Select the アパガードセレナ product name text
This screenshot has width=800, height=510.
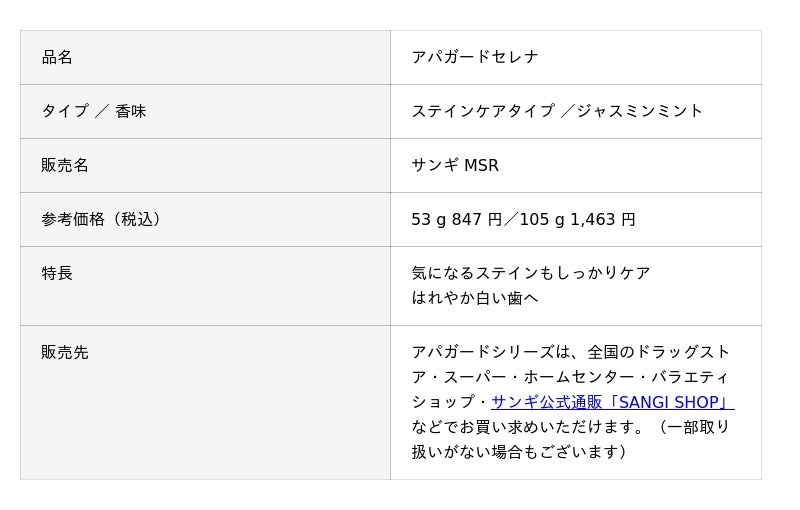click(x=475, y=57)
